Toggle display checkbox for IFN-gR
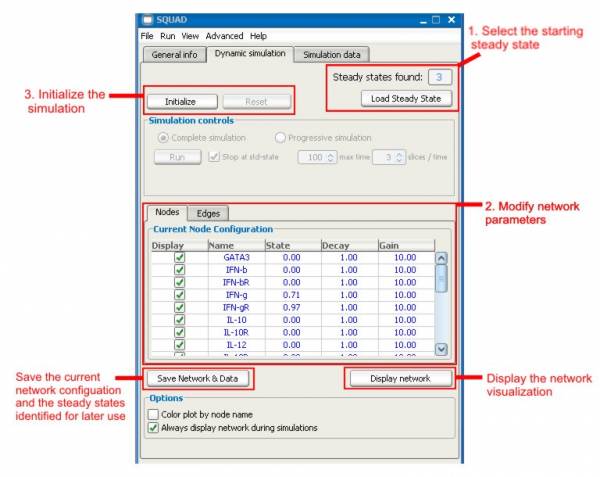 [x=179, y=308]
